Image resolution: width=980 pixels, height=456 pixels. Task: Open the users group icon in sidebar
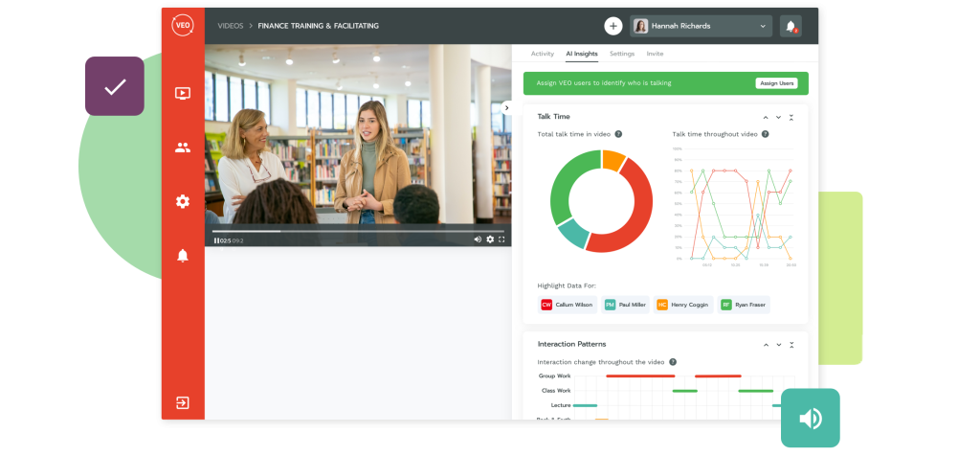183,148
